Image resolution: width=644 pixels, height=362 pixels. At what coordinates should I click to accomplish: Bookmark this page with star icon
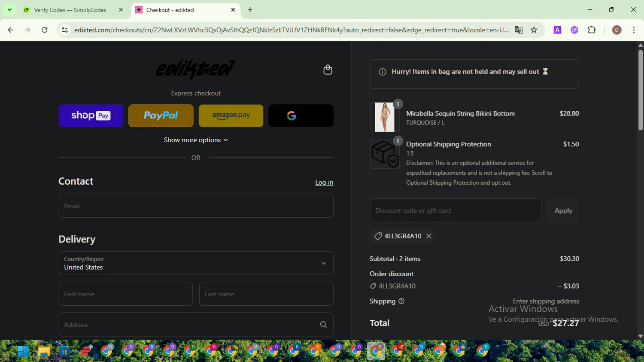tap(534, 30)
